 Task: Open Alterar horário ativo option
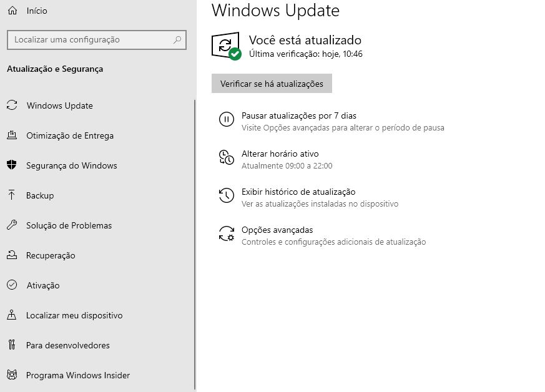coord(280,154)
